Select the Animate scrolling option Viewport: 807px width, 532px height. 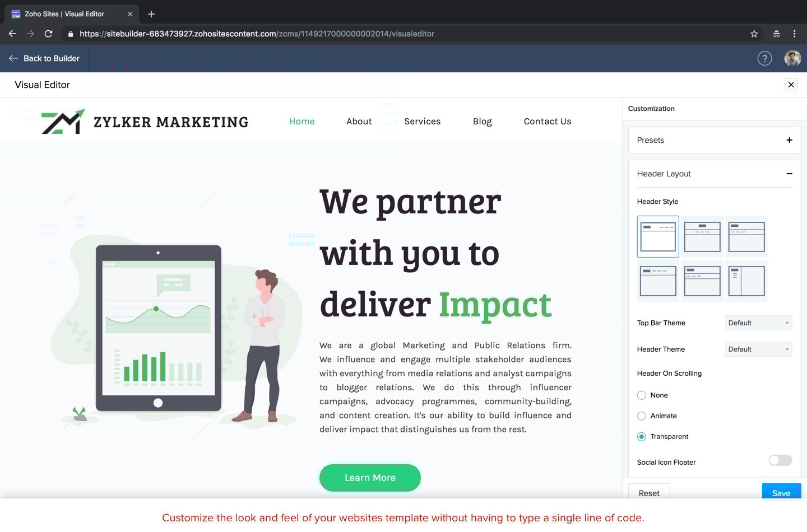tap(642, 416)
